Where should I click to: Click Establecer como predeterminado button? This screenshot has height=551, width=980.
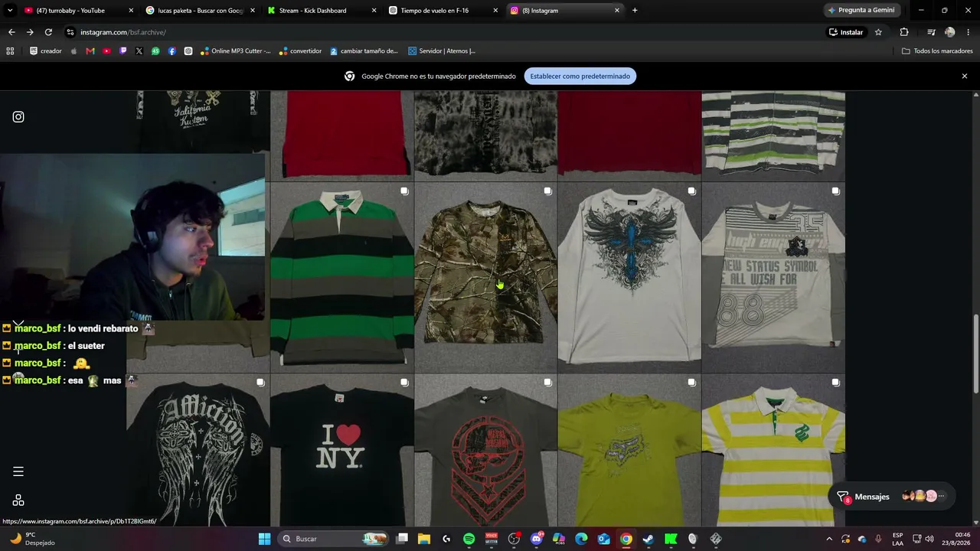click(580, 76)
